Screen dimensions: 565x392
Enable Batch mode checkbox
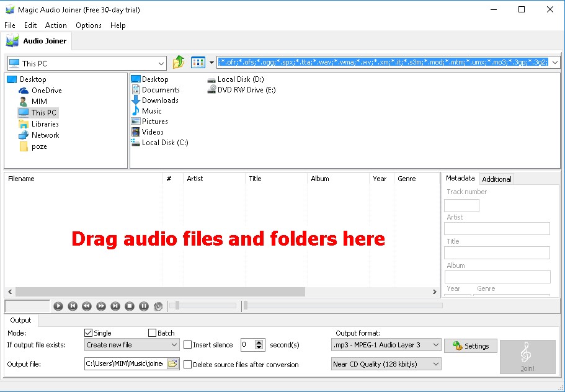tap(151, 332)
